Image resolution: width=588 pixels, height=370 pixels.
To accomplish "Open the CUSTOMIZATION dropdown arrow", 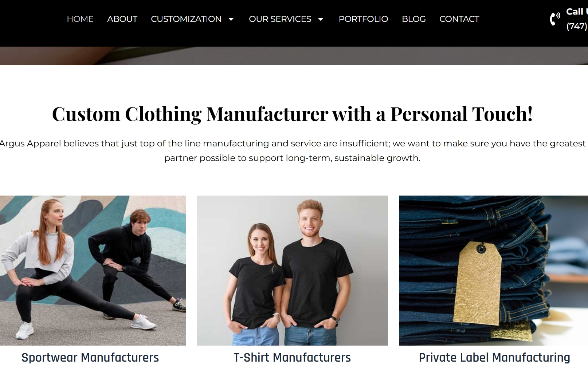I will (231, 19).
